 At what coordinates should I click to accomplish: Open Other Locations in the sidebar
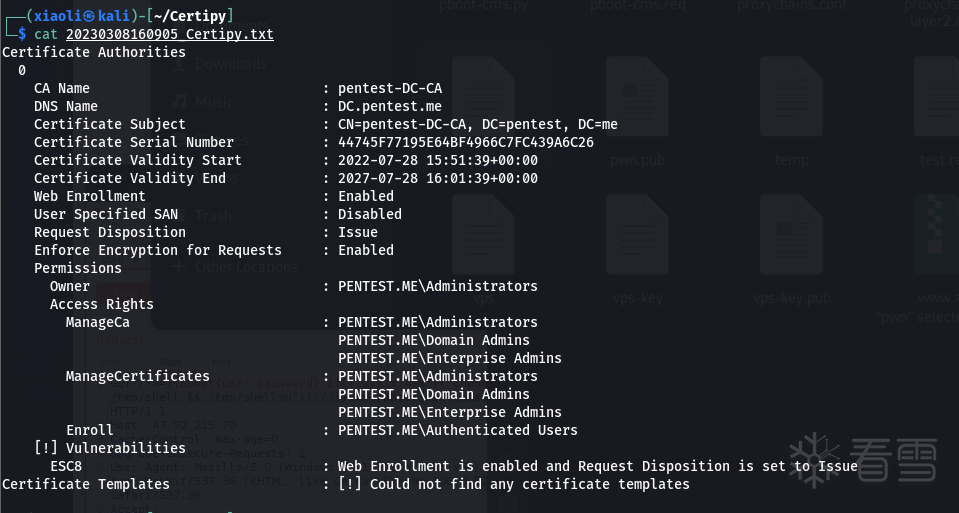[238, 267]
